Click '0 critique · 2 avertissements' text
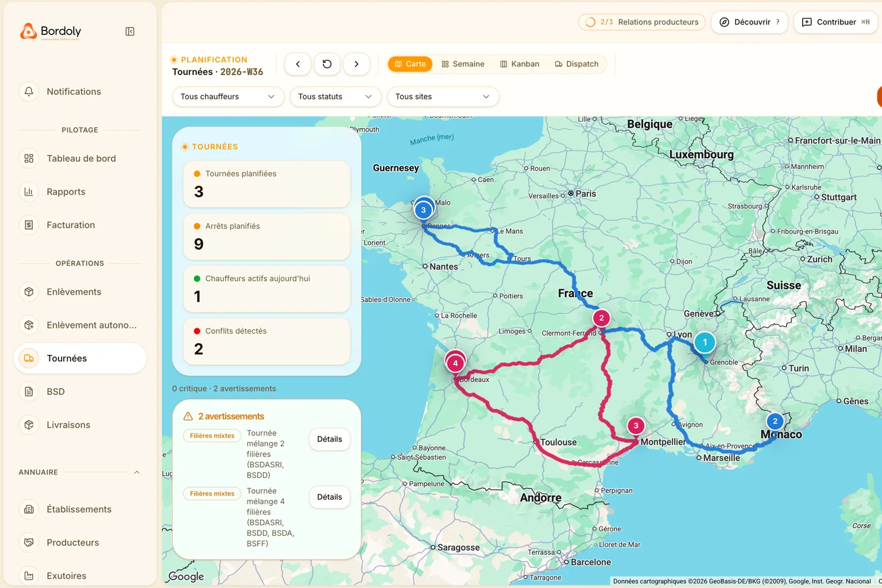Image resolution: width=882 pixels, height=588 pixels. [x=224, y=389]
